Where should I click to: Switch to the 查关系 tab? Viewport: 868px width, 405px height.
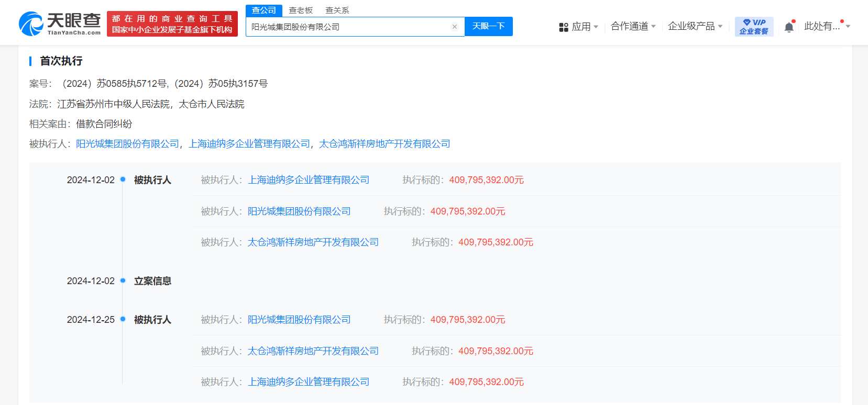click(337, 10)
